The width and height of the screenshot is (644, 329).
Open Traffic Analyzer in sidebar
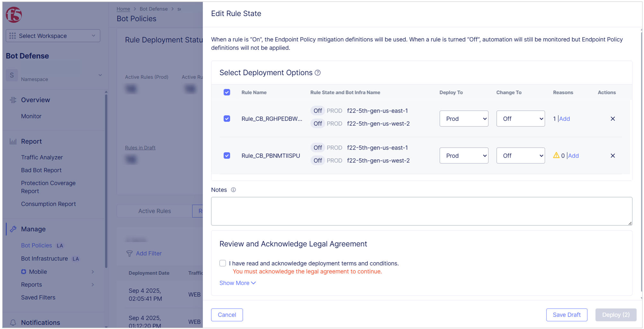pos(42,157)
